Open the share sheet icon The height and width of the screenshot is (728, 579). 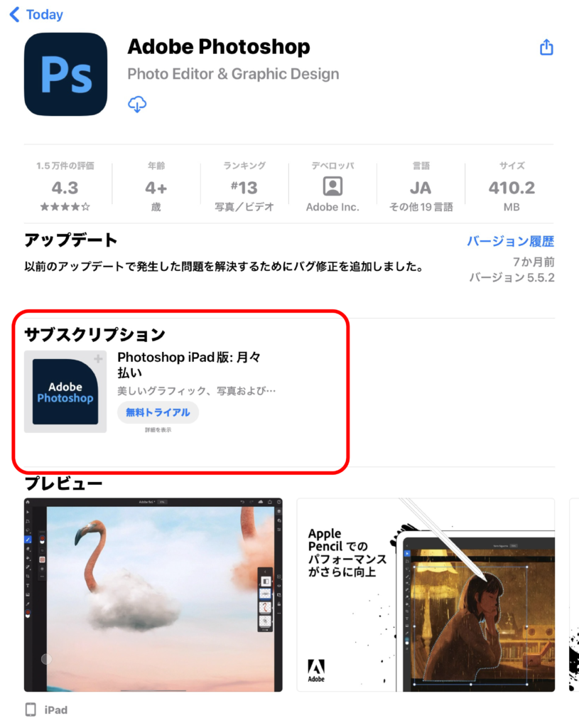(x=546, y=47)
